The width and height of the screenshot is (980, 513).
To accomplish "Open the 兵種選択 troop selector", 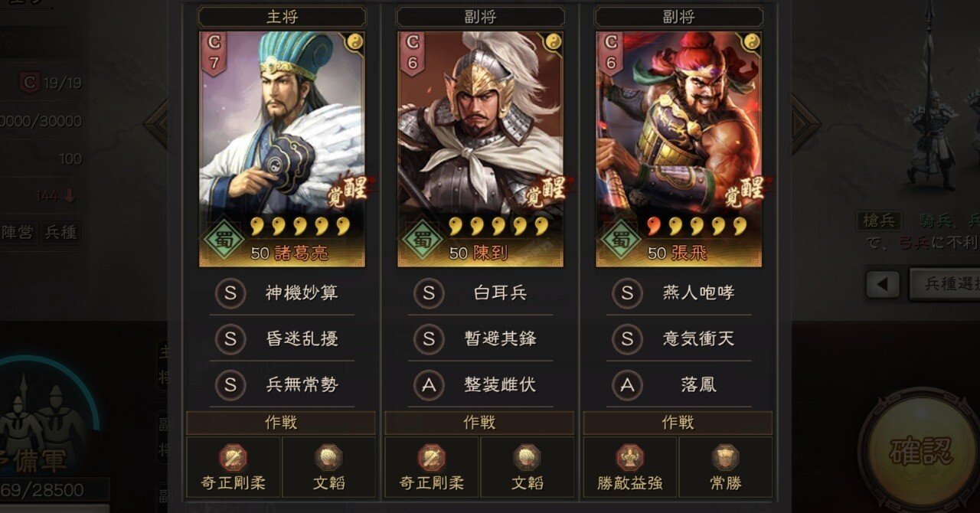I will (x=944, y=284).
